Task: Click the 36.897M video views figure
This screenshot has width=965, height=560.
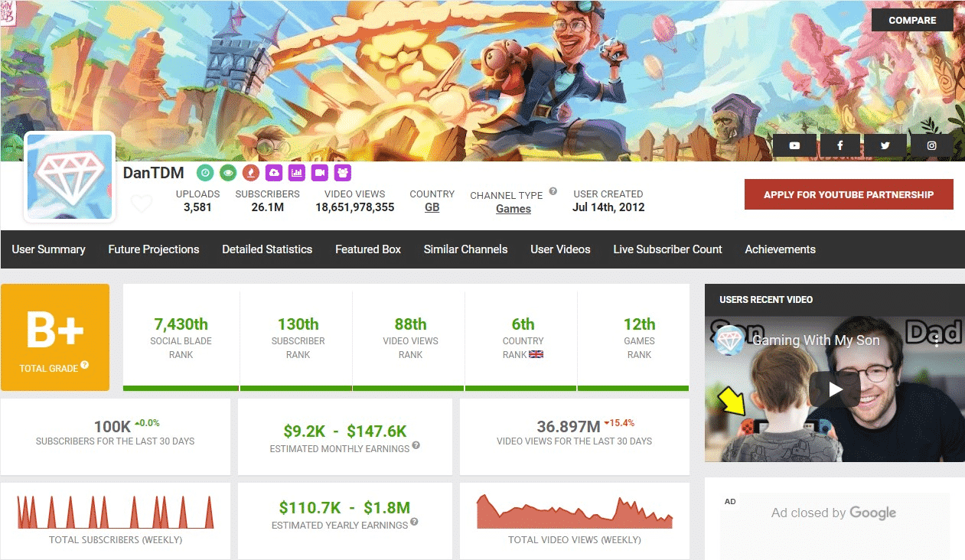Action: 569,426
